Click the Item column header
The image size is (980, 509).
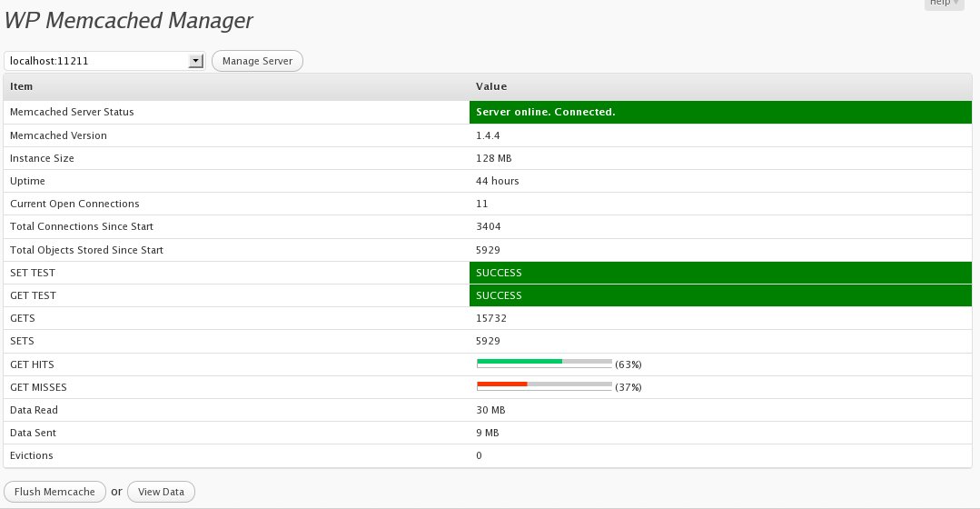tap(21, 86)
